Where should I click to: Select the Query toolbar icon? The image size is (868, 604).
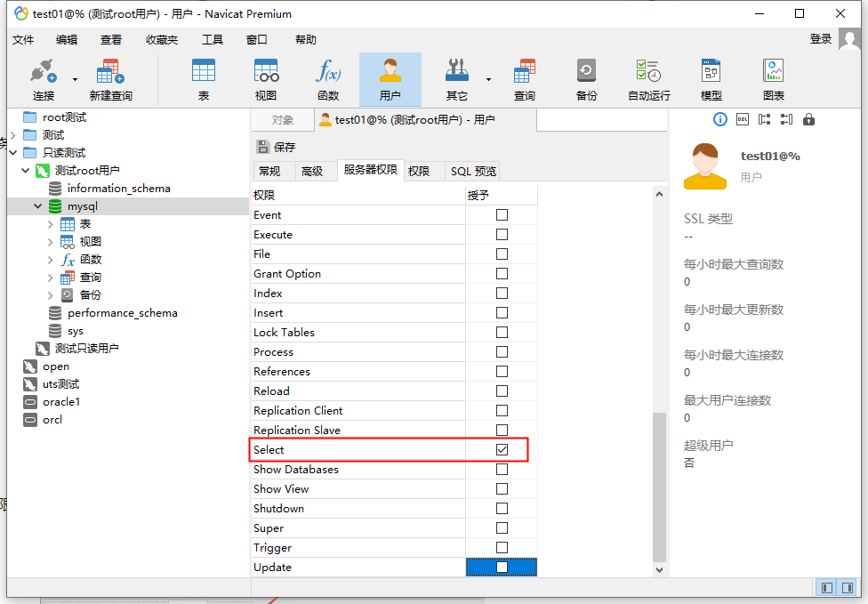click(524, 71)
